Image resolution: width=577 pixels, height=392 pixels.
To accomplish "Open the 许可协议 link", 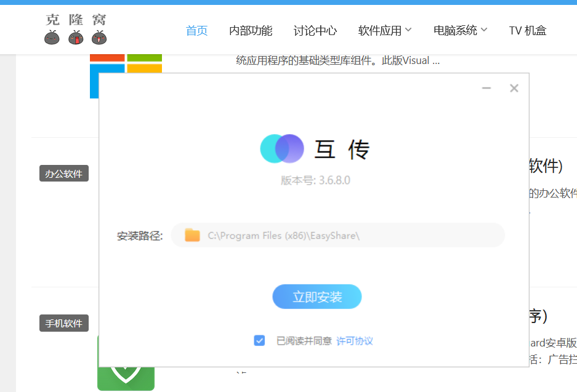I will (354, 341).
